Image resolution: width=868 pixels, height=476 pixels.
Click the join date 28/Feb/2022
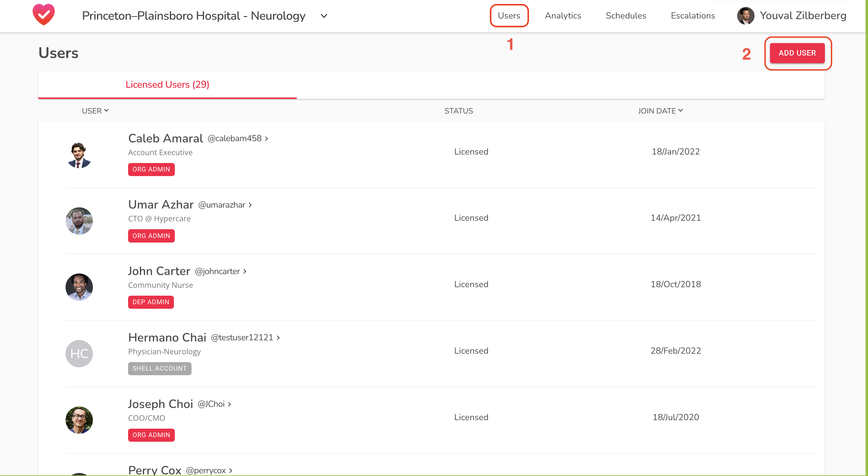[x=676, y=351]
